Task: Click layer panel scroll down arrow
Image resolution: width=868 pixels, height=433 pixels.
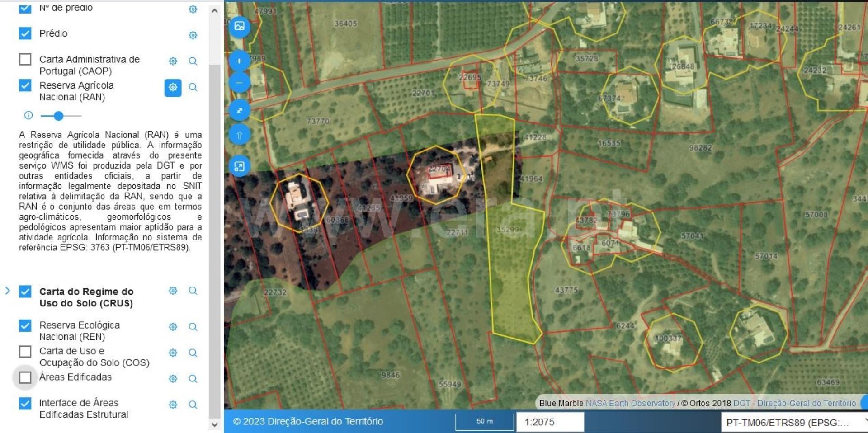Action: point(215,424)
